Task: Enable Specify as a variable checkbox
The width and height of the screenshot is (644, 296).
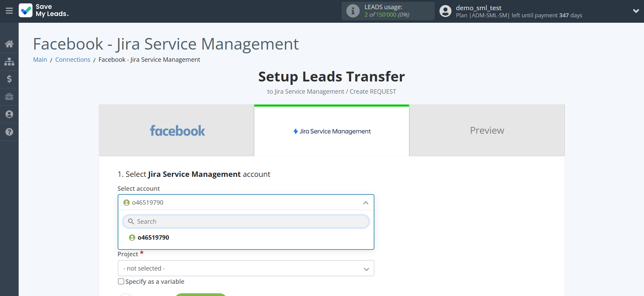Action: [121, 281]
